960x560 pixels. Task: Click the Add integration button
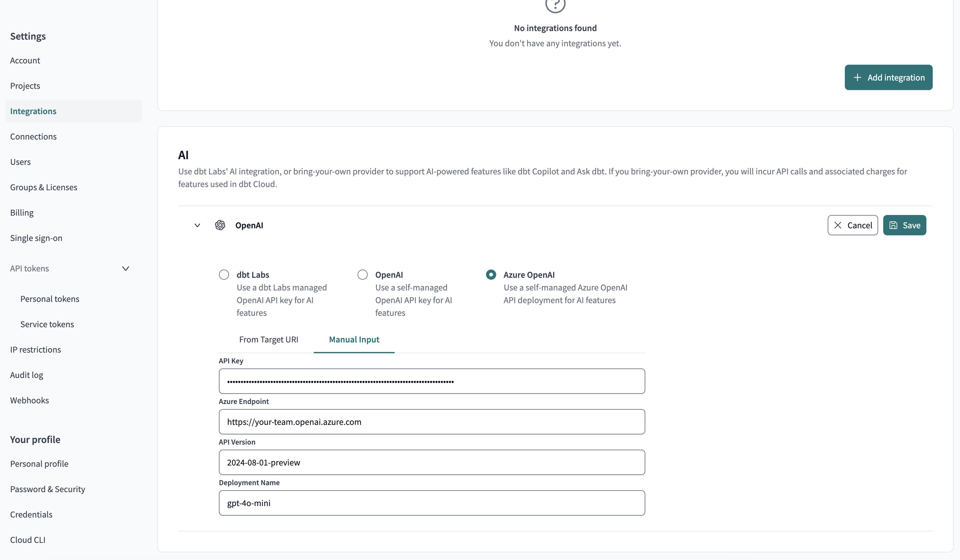pos(888,77)
